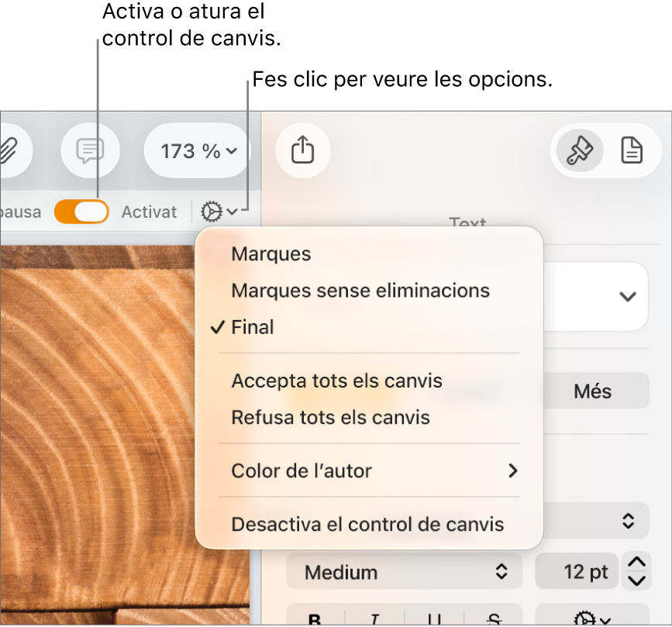Open the Medium font weight popup

(404, 572)
